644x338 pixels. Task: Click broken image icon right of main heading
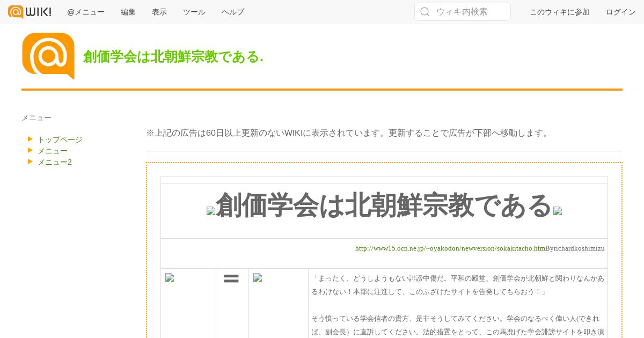coord(558,211)
